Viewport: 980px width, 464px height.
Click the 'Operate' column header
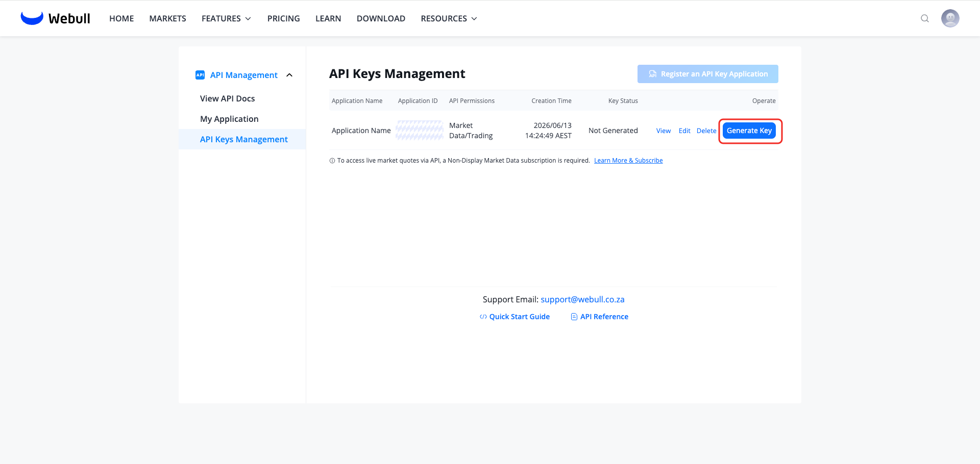pyautogui.click(x=764, y=101)
